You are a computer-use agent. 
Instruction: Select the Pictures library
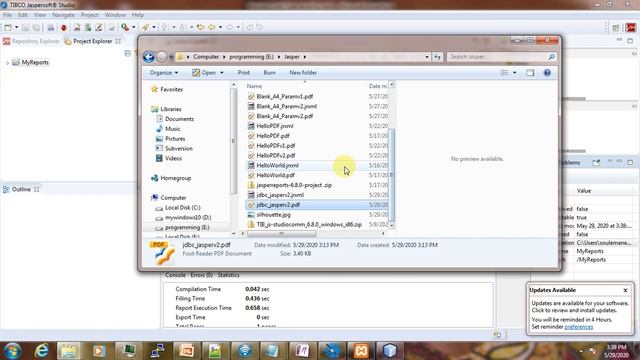click(x=175, y=139)
